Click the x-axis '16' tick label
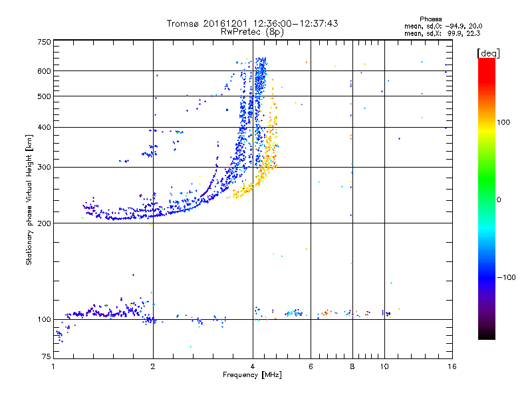The height and width of the screenshot is (399, 532). point(452,366)
